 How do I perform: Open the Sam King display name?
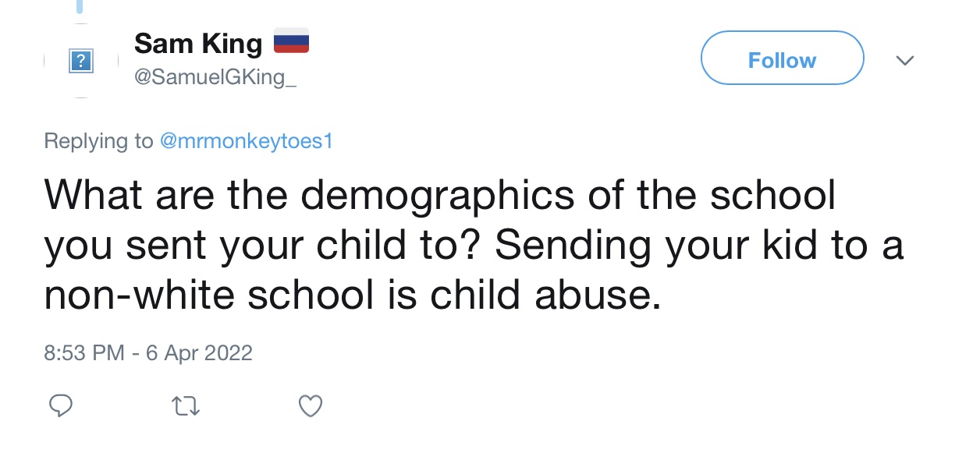point(198,44)
